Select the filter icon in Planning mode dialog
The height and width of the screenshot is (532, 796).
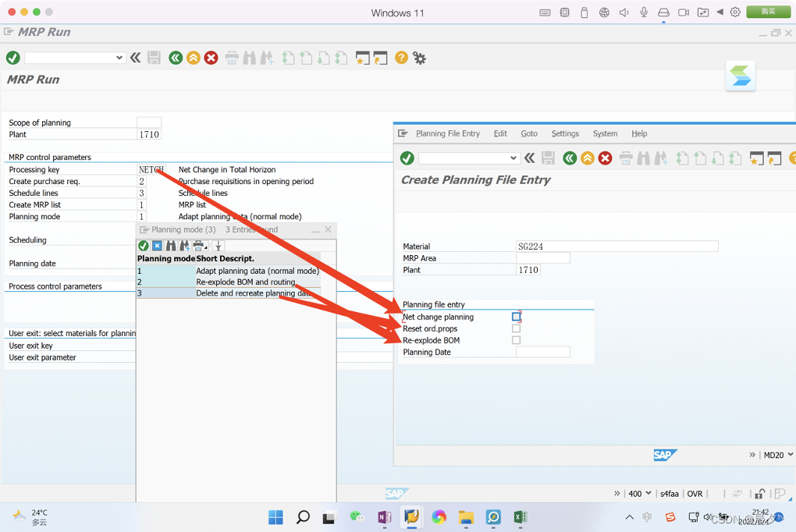click(x=218, y=246)
